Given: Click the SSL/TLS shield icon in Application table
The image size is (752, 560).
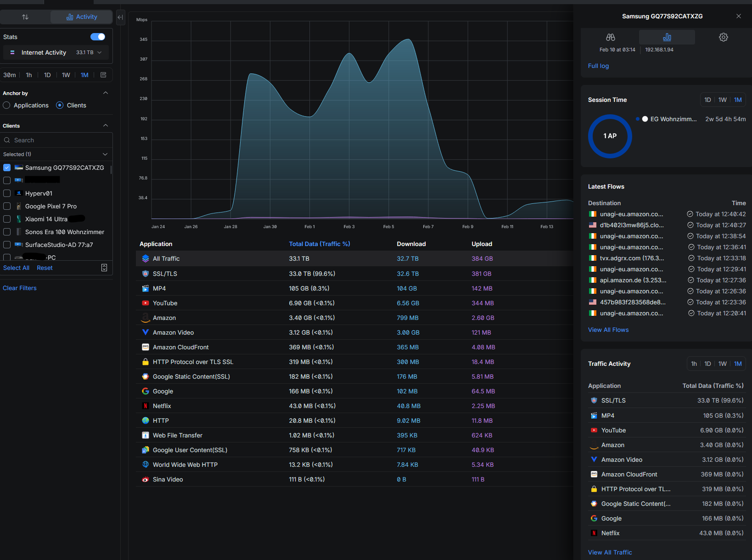Looking at the screenshot, I should coord(146,274).
